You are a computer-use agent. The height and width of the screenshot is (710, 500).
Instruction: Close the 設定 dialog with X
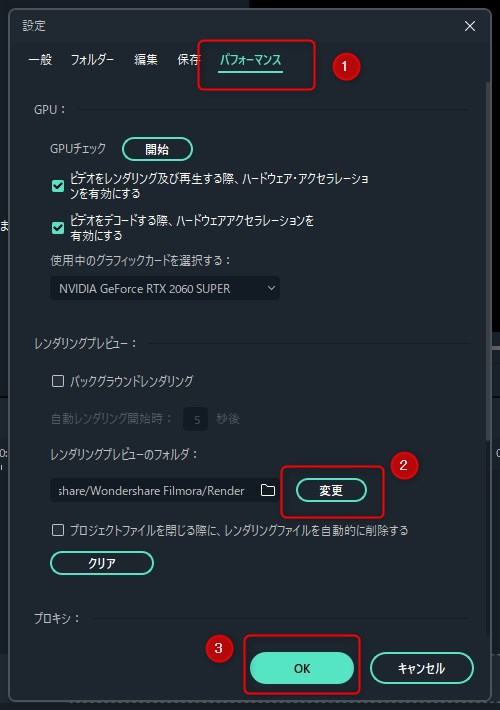tap(470, 26)
